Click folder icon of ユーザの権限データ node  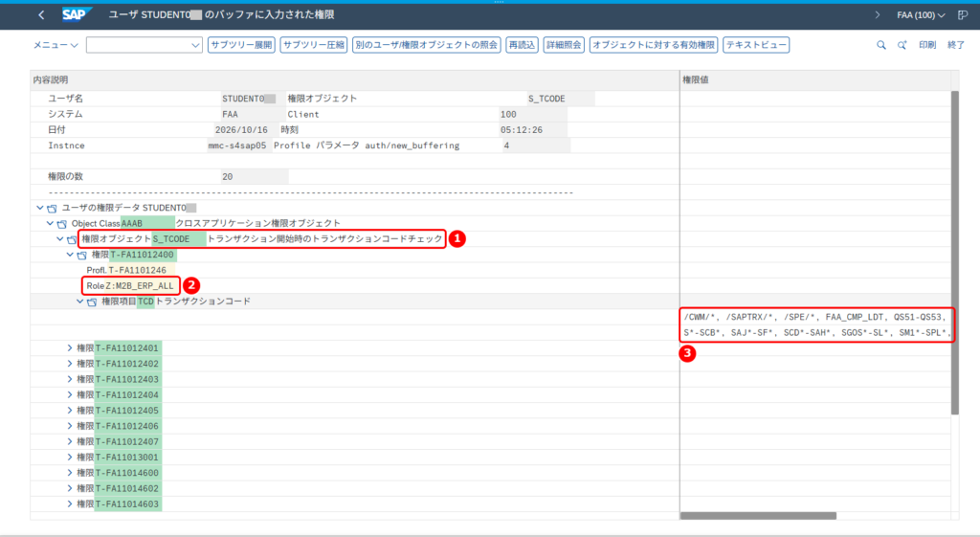52,208
